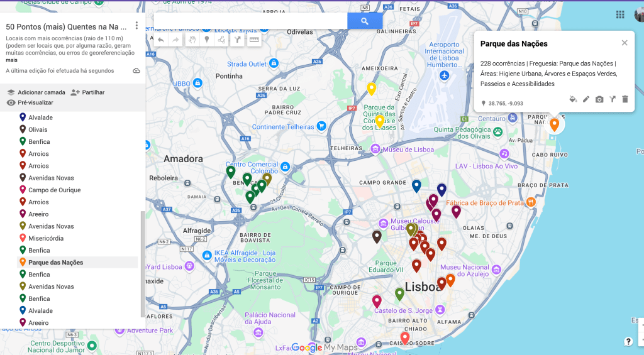
Task: Close the Parque das Nações info popup
Action: [x=625, y=43]
